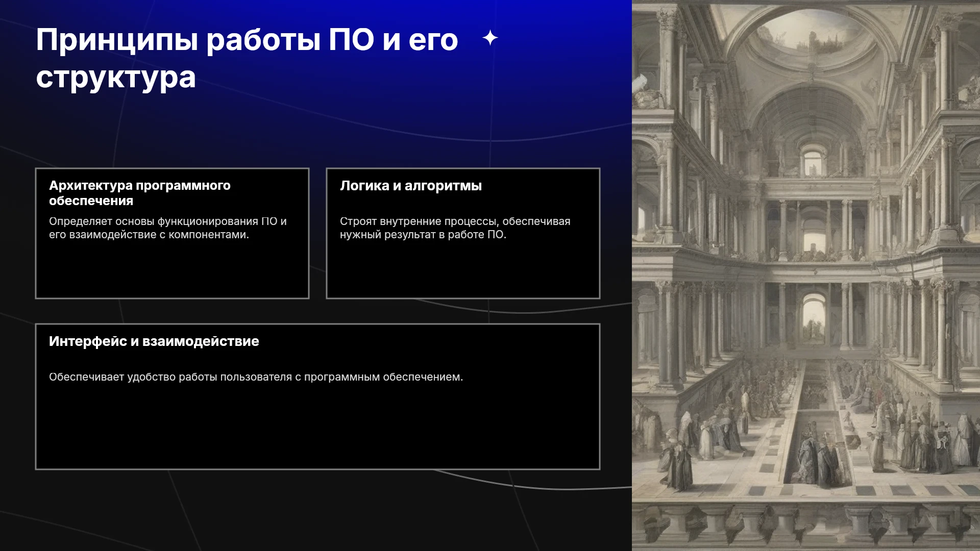
Task: Click the sparkle star icon beside the title
Action: tap(490, 38)
